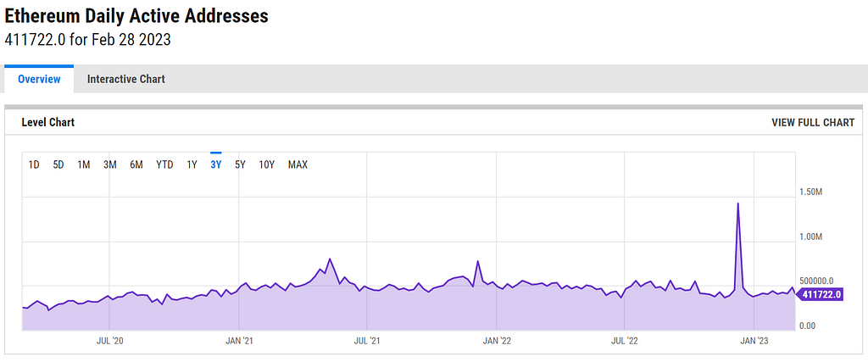The height and width of the screenshot is (362, 868).
Task: Select the 1D time range
Action: [34, 164]
